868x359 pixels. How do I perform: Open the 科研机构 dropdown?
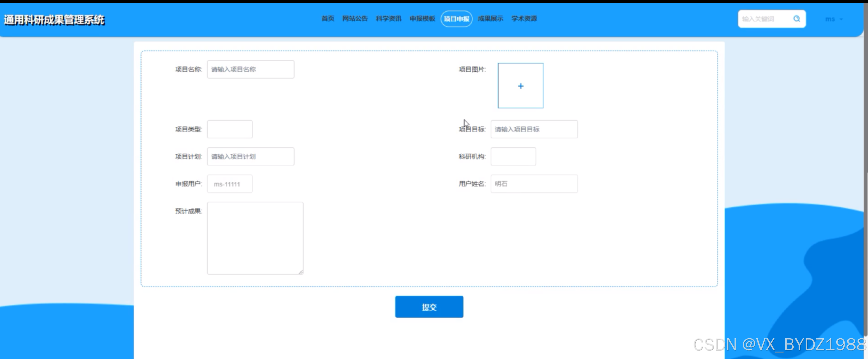pyautogui.click(x=513, y=157)
